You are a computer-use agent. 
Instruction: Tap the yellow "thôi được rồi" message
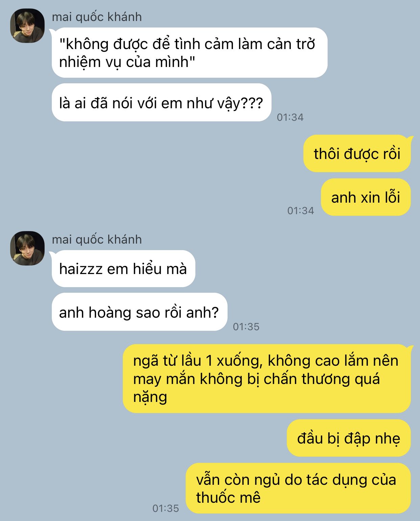pyautogui.click(x=357, y=154)
